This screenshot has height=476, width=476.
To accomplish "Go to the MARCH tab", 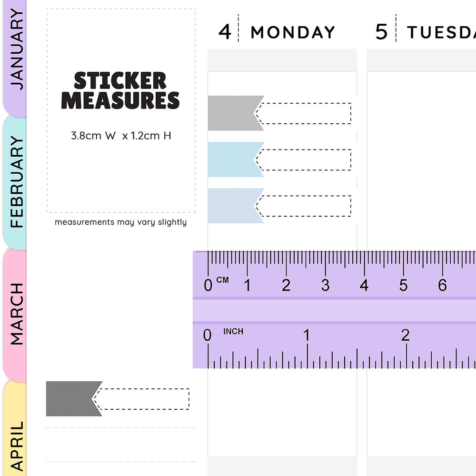I will [16, 314].
